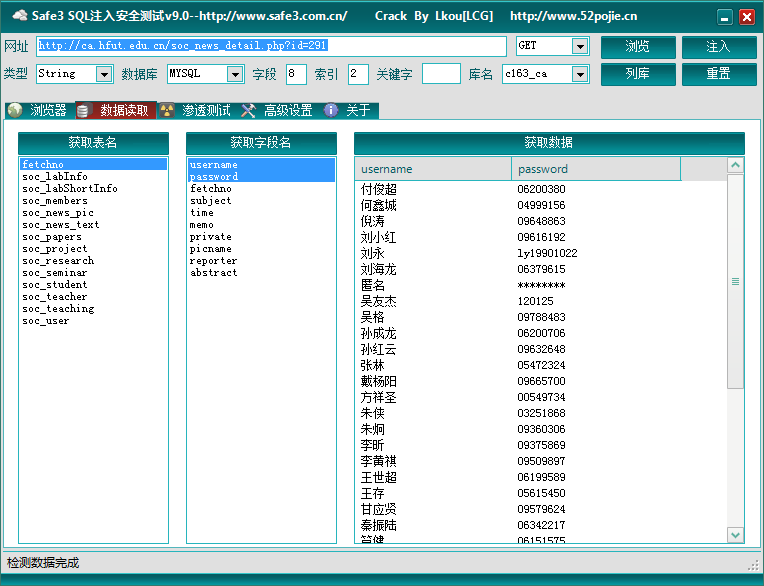
Task: Close the Safe3 window
Action: (746, 17)
